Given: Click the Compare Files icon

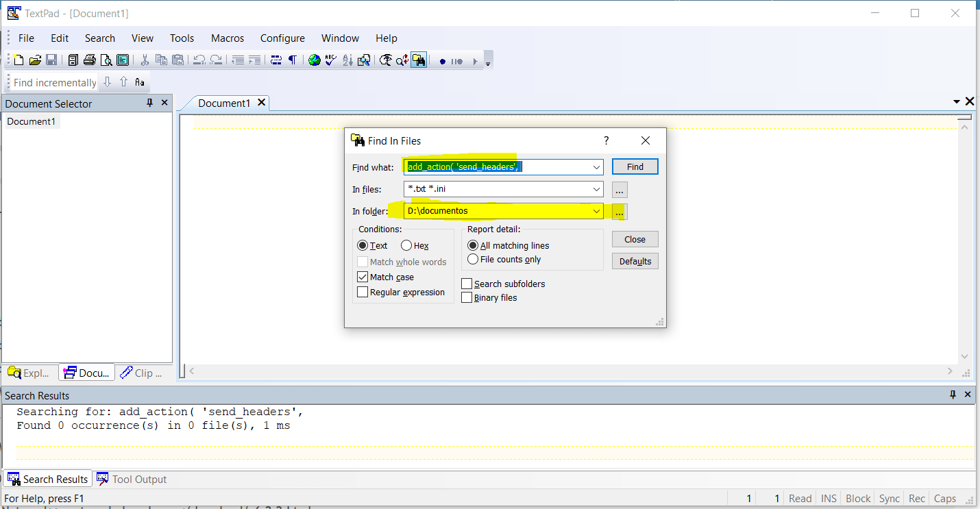Looking at the screenshot, I should [x=364, y=60].
